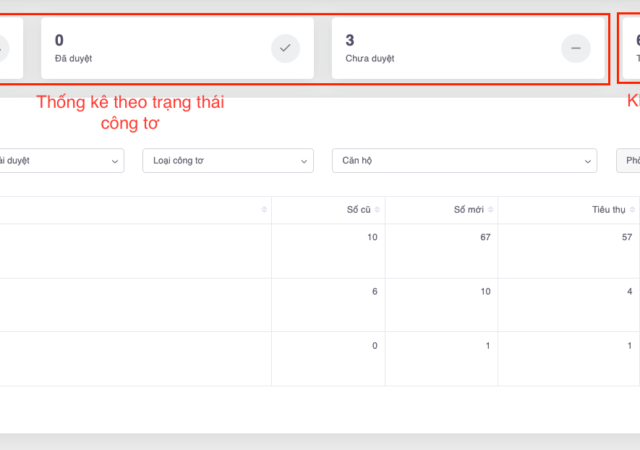Select the Chưa duyệt statistics card
The width and height of the screenshot is (640, 450).
click(x=468, y=48)
